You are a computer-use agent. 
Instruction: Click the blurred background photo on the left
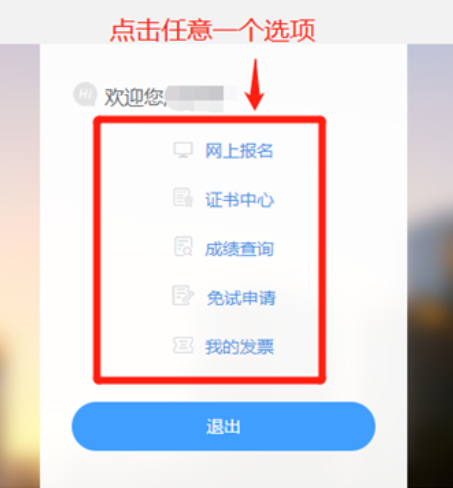click(20, 266)
